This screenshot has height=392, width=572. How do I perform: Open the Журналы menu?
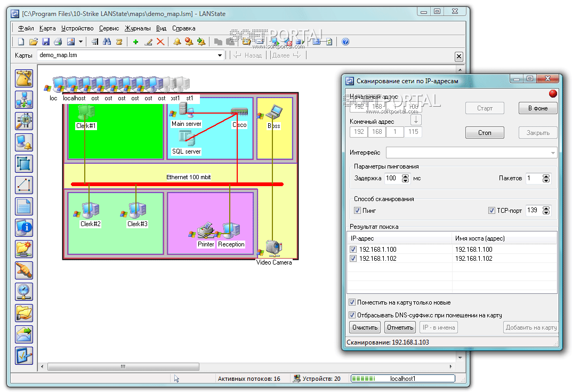click(138, 28)
